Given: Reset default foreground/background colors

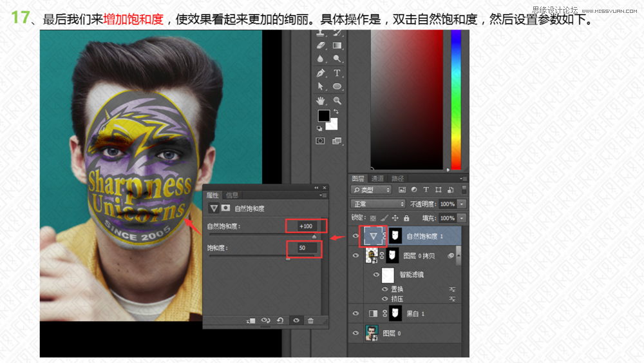Looking at the screenshot, I should tap(319, 128).
